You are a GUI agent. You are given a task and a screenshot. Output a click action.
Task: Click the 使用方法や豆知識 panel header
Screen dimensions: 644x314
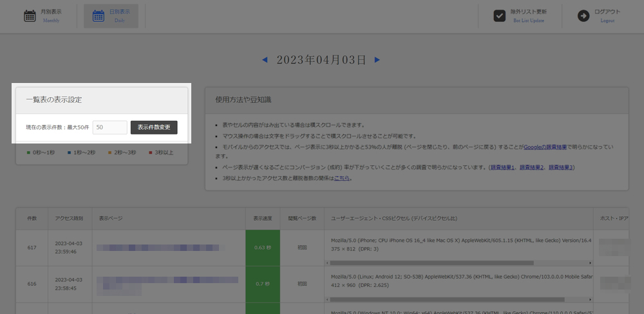tap(417, 100)
